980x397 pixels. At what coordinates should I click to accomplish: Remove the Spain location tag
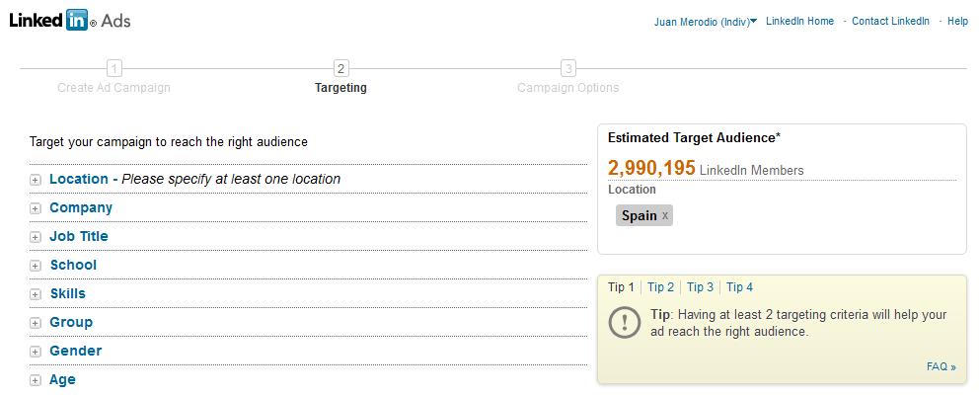665,215
